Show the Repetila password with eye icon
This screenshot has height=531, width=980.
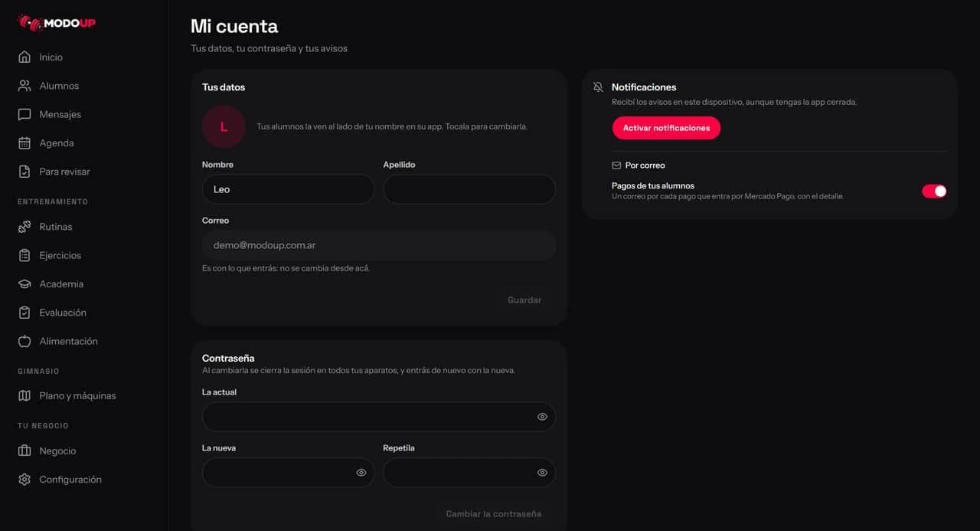tap(542, 473)
